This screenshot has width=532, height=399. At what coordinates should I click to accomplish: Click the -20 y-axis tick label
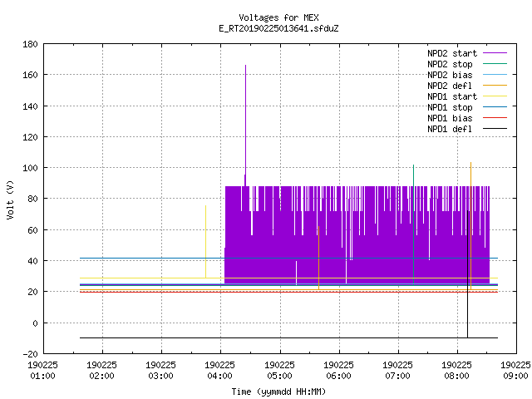[x=30, y=354]
